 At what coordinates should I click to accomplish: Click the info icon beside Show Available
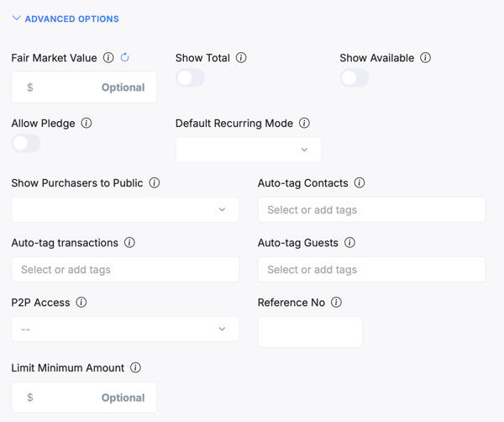[425, 58]
